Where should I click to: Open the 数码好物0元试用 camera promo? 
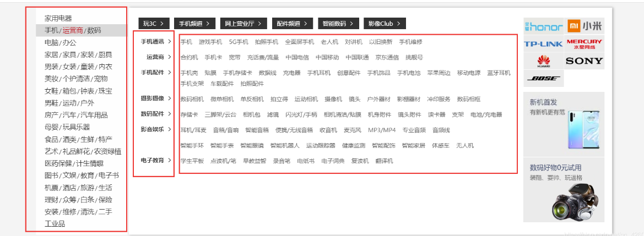tap(564, 190)
